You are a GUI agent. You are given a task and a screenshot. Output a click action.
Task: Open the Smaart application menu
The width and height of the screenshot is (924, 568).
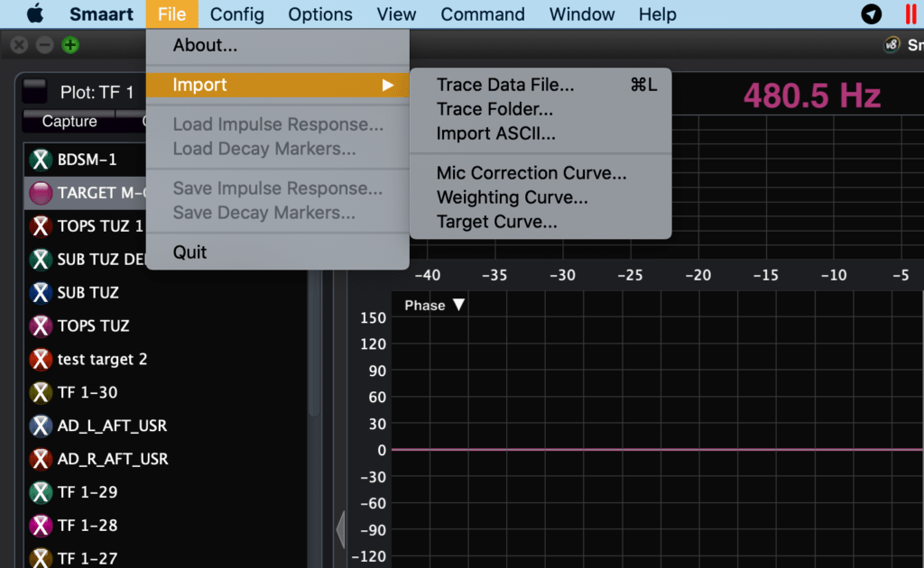click(101, 14)
